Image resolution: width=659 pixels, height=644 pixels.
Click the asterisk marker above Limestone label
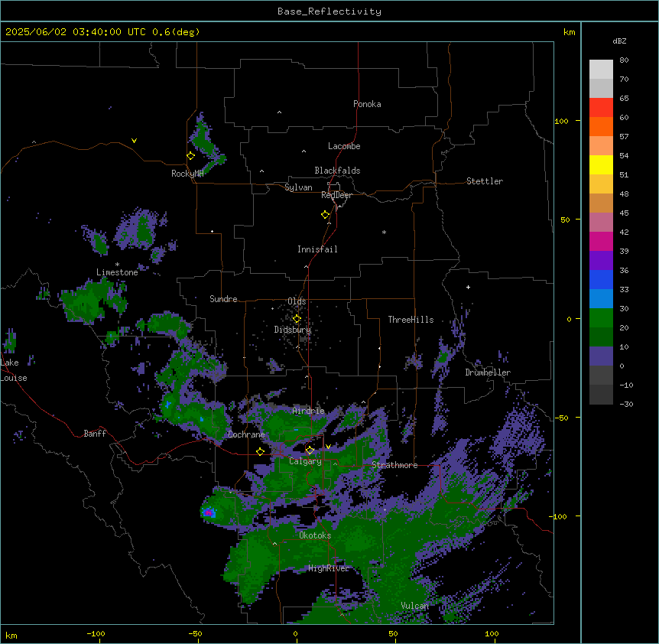tap(117, 265)
